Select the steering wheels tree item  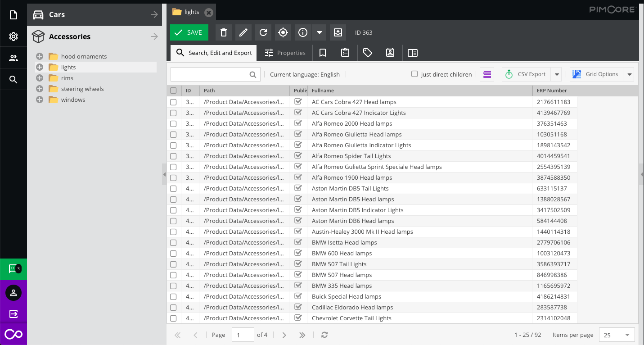click(x=82, y=89)
